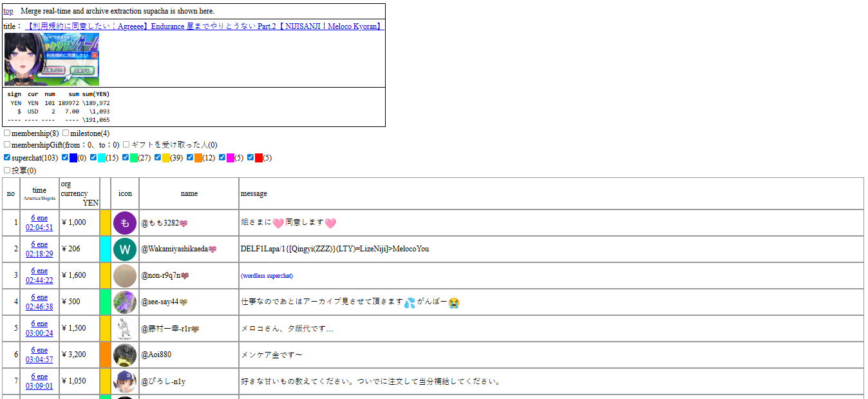Click the avatar icon of @藤村一幸-r1r
This screenshot has width=868, height=399.
point(125,328)
